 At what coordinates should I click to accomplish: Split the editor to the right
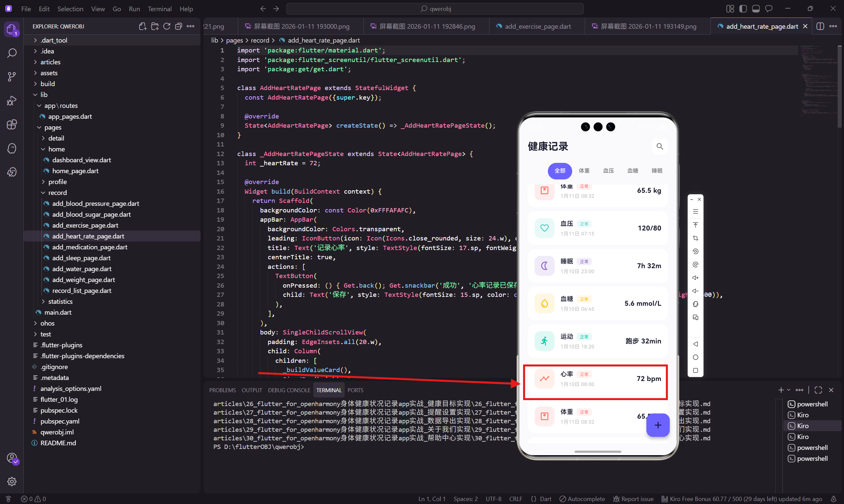[820, 26]
